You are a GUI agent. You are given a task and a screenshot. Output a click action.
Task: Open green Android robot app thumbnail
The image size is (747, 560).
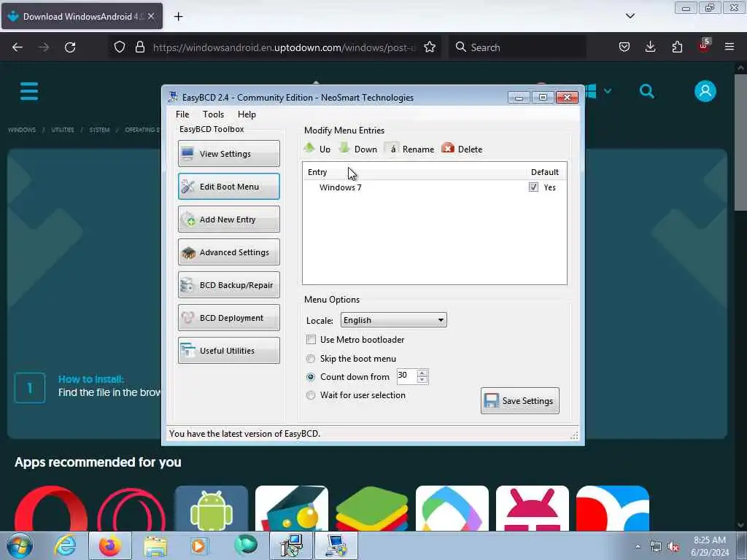212,508
